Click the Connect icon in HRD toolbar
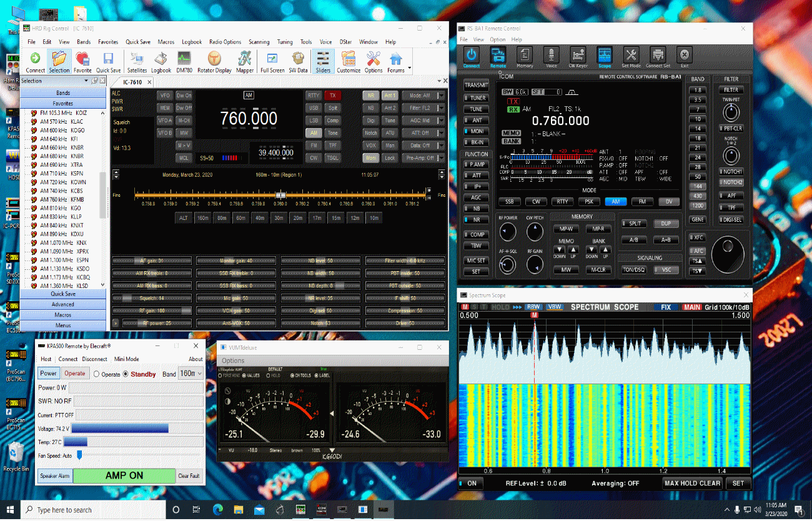 (36, 62)
